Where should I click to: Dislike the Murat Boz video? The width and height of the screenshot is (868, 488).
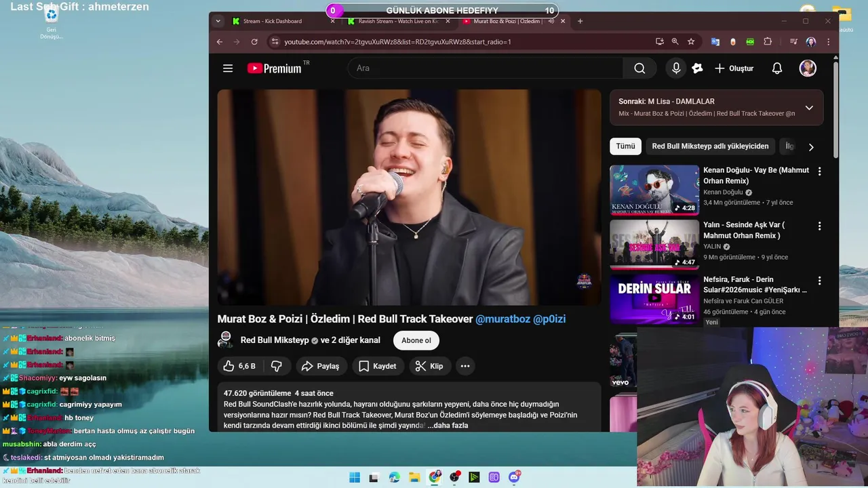277,366
